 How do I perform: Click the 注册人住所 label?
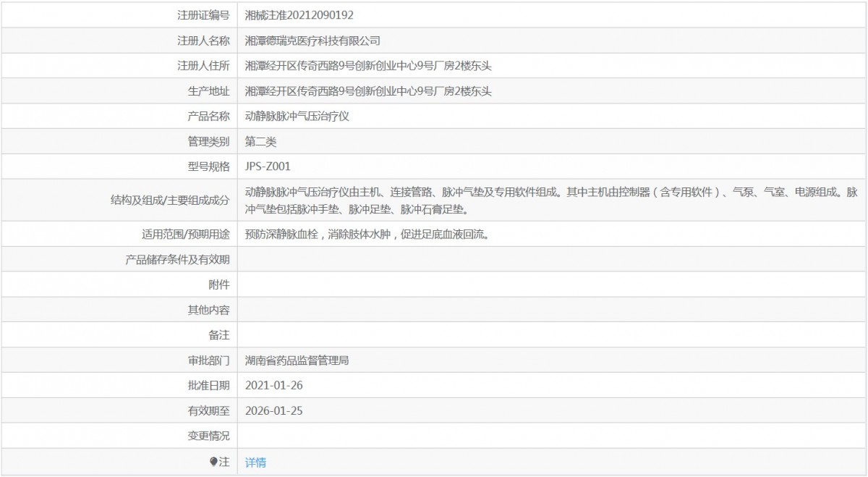click(203, 66)
